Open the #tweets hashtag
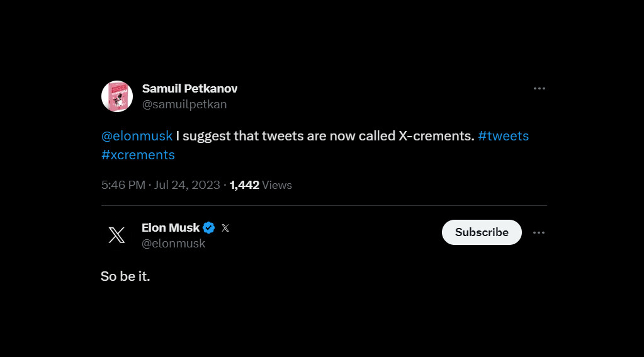The height and width of the screenshot is (357, 644). 503,136
